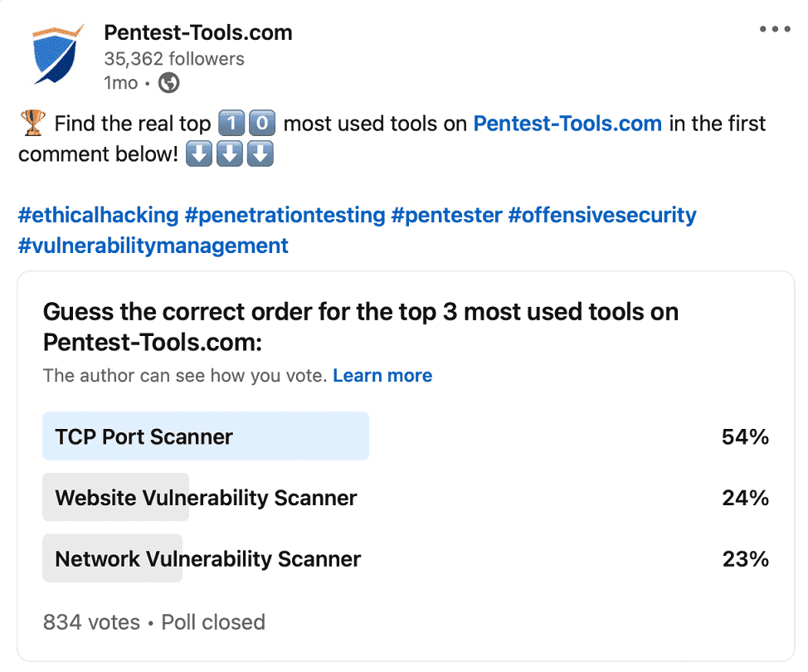This screenshot has height=672, width=808.
Task: Click the middle down-arrow emoji
Action: [x=229, y=153]
